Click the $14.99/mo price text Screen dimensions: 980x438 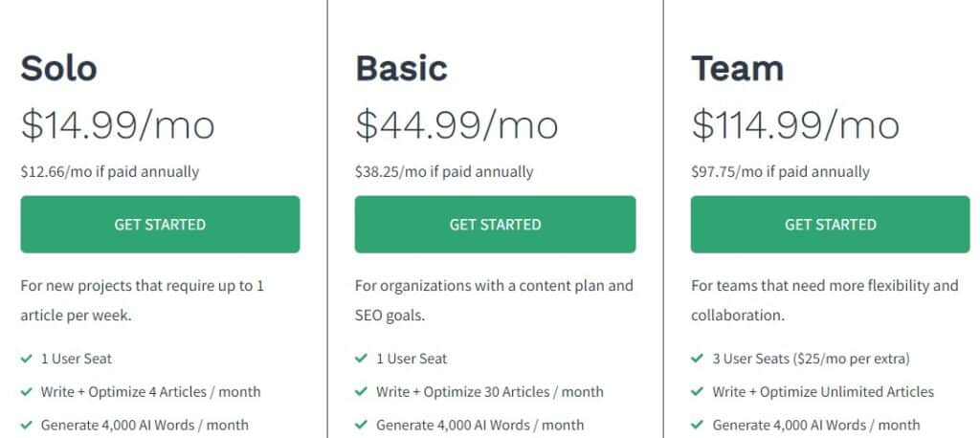[x=118, y=124]
